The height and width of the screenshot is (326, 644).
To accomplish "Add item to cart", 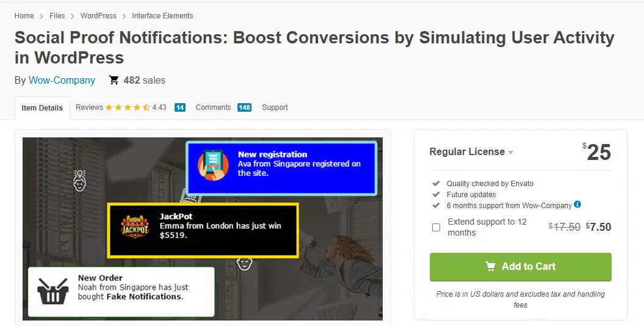I will (x=520, y=267).
